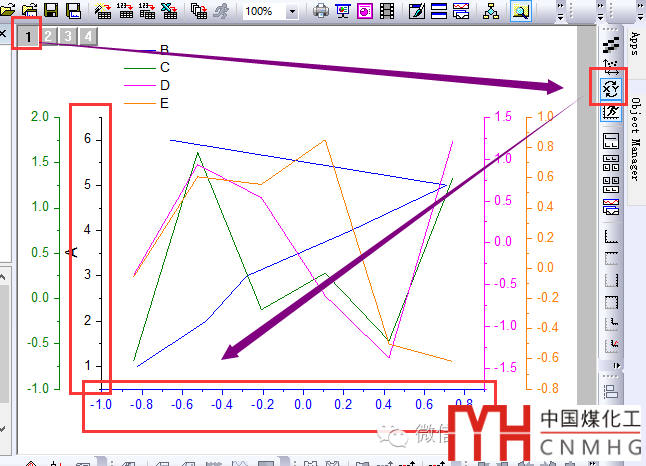Select layer 1 button
The width and height of the screenshot is (646, 466).
tap(30, 38)
